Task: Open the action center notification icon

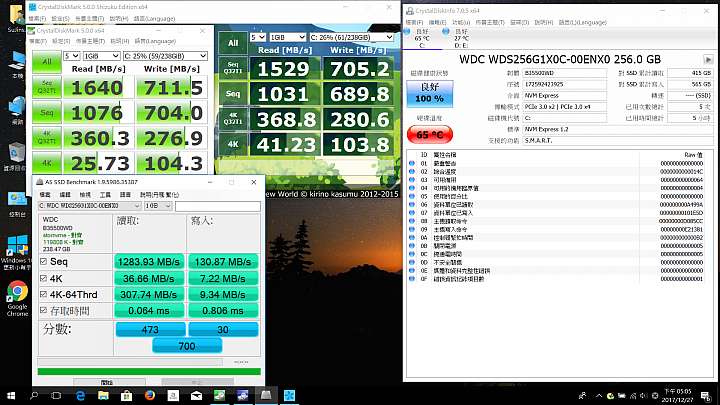Action: [x=706, y=395]
